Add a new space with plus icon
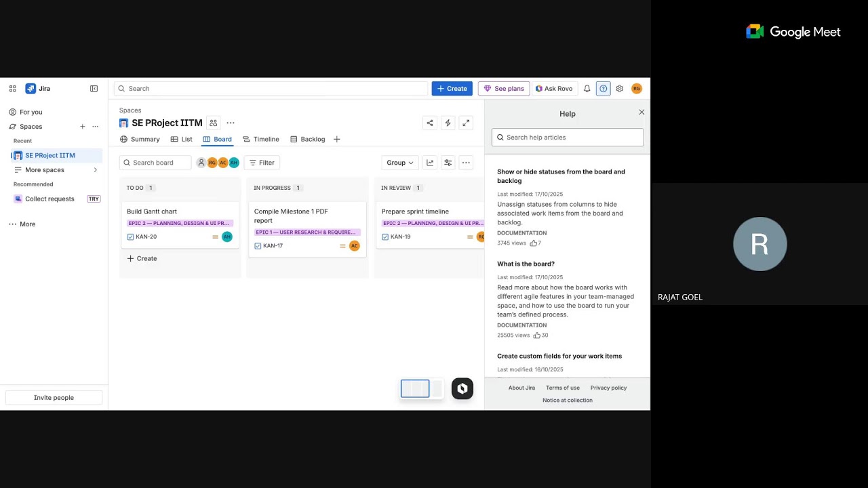The width and height of the screenshot is (868, 488). click(x=83, y=127)
